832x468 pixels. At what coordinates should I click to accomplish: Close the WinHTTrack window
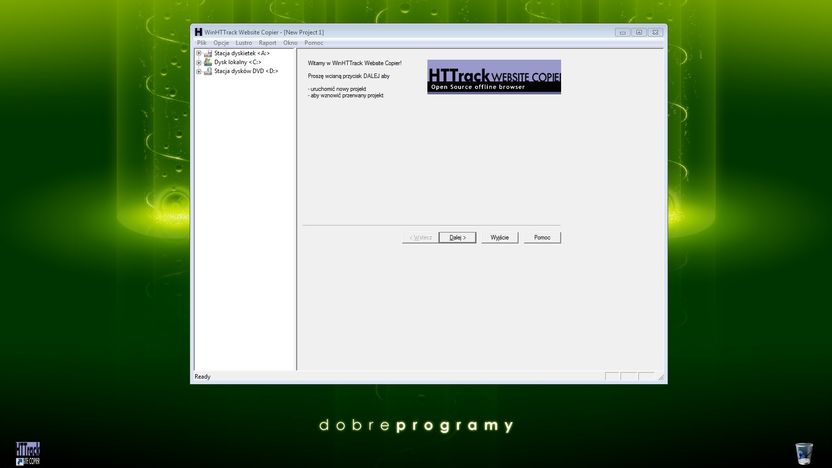(x=655, y=32)
